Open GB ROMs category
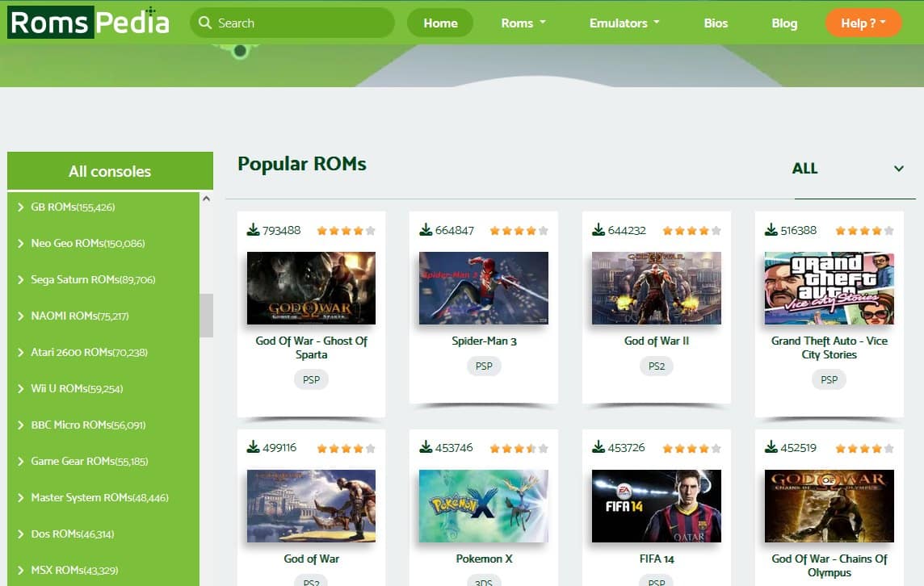The width and height of the screenshot is (924, 586). coord(73,207)
